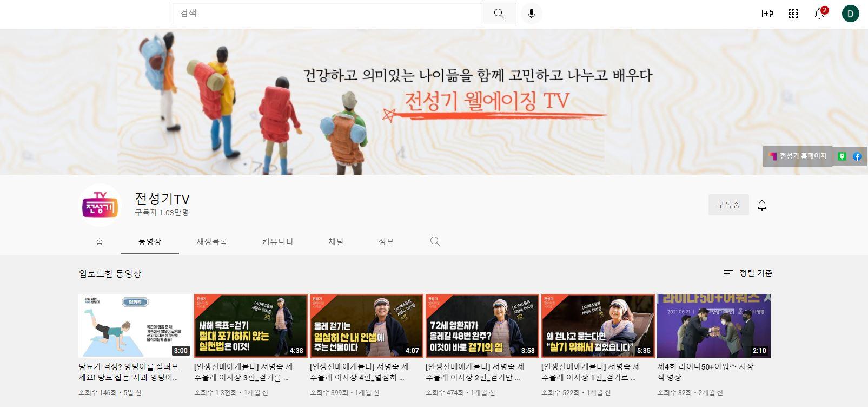
Task: Open the green blog icon on the banner
Action: pos(842,156)
